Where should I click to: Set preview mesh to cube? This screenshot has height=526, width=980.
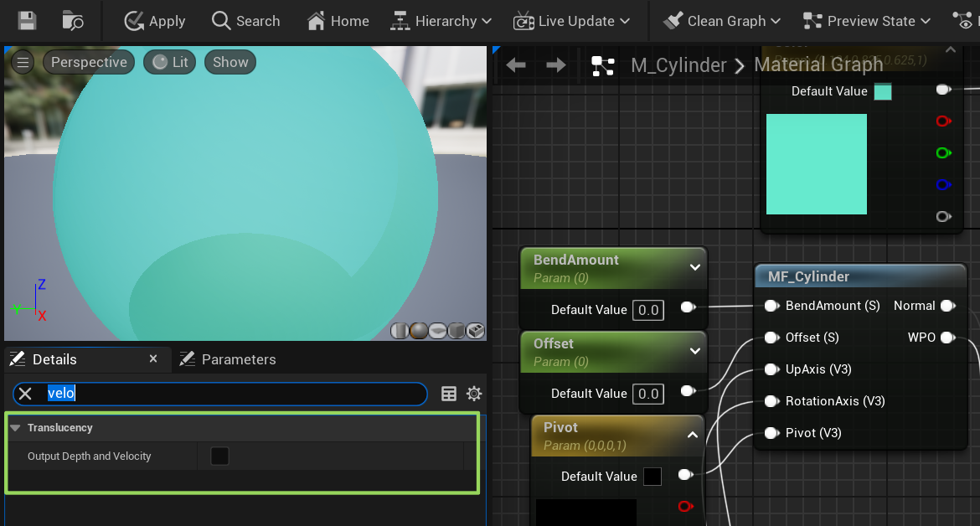456,331
